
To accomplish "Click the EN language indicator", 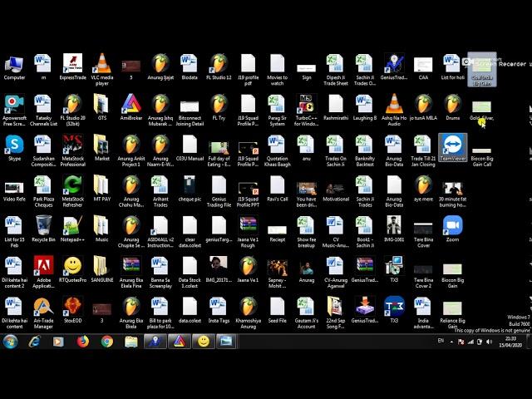I will (x=441, y=340).
